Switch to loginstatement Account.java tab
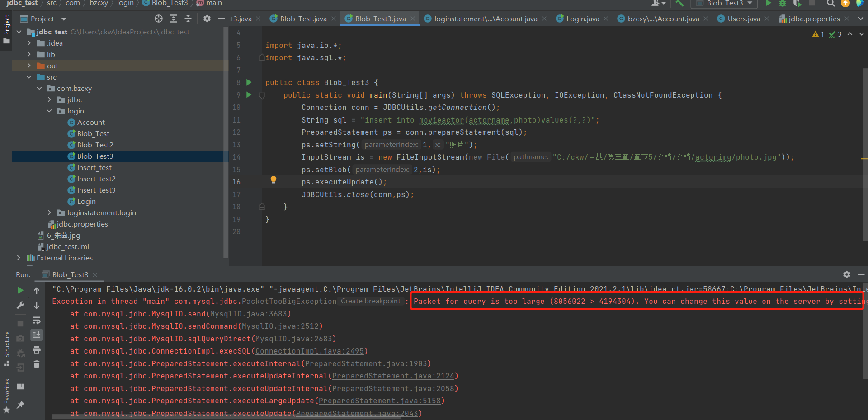 (x=486, y=19)
